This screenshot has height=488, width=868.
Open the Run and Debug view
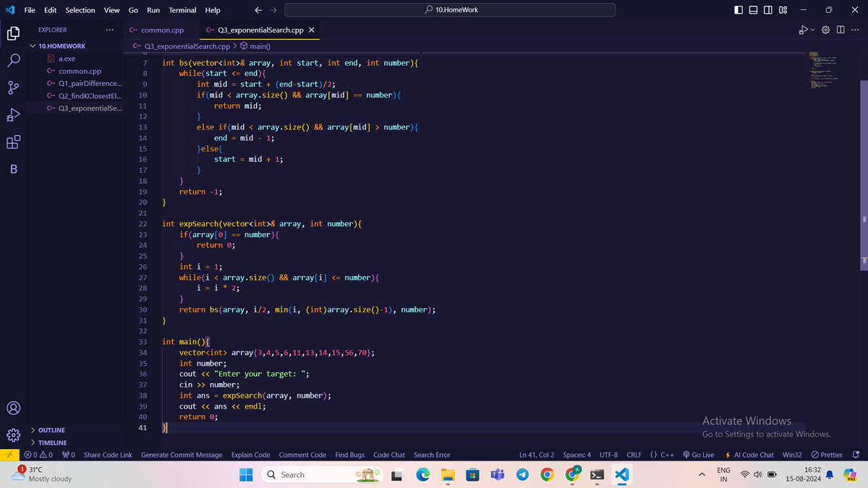coord(13,115)
